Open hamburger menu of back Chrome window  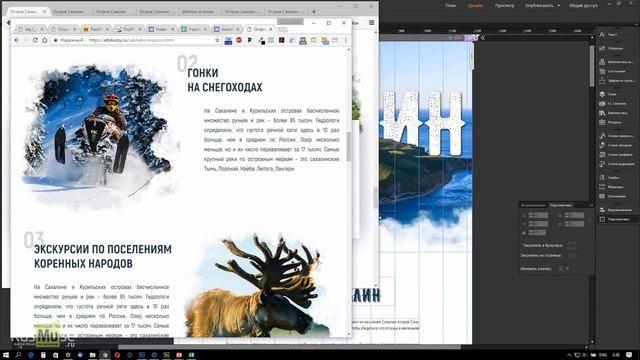tap(371, 22)
